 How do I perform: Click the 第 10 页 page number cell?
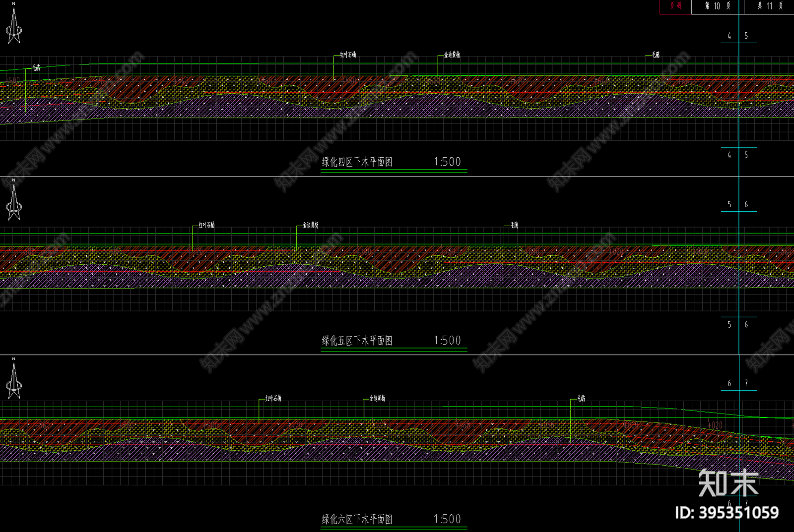click(718, 6)
